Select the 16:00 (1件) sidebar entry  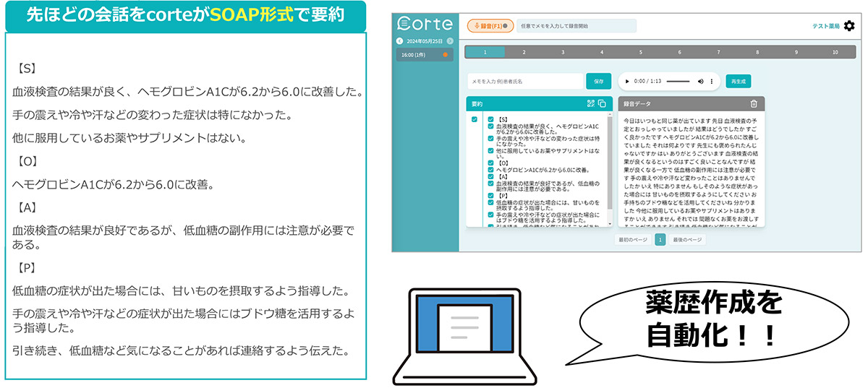[x=424, y=54]
